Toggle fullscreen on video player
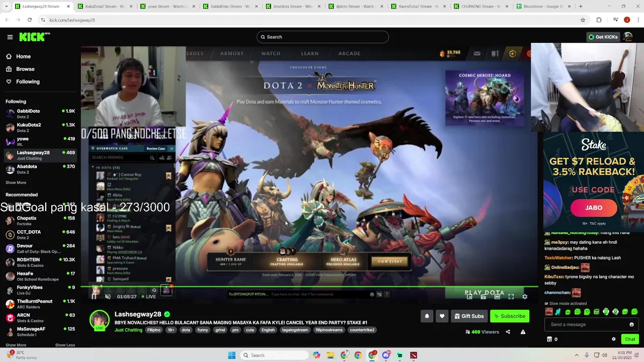Screen dimensions: 644x362 (x=511, y=297)
